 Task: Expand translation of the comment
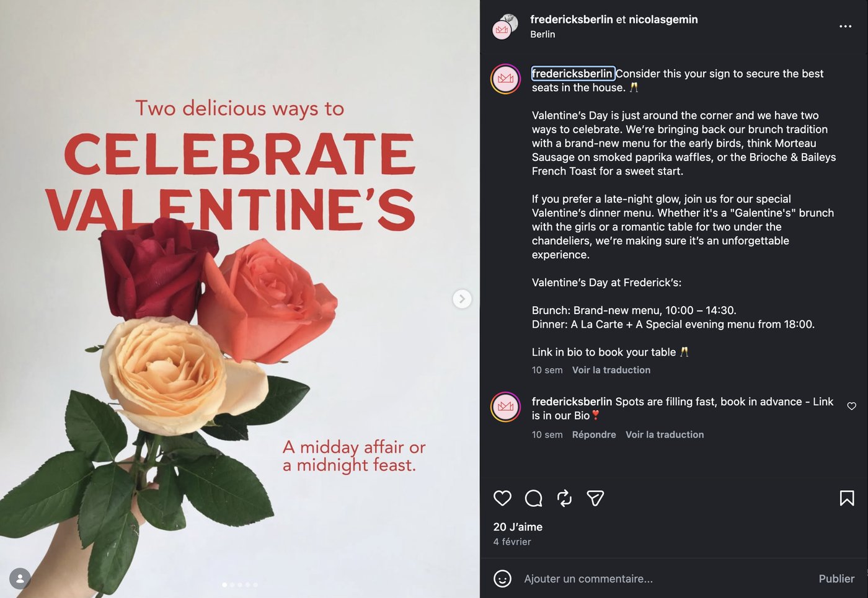click(664, 434)
